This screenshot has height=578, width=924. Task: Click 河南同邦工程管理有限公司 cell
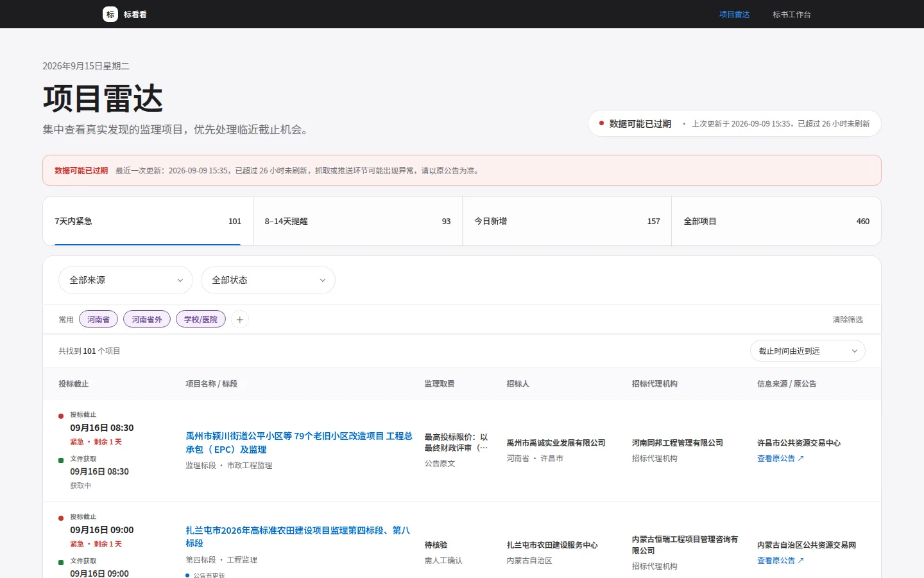point(677,443)
